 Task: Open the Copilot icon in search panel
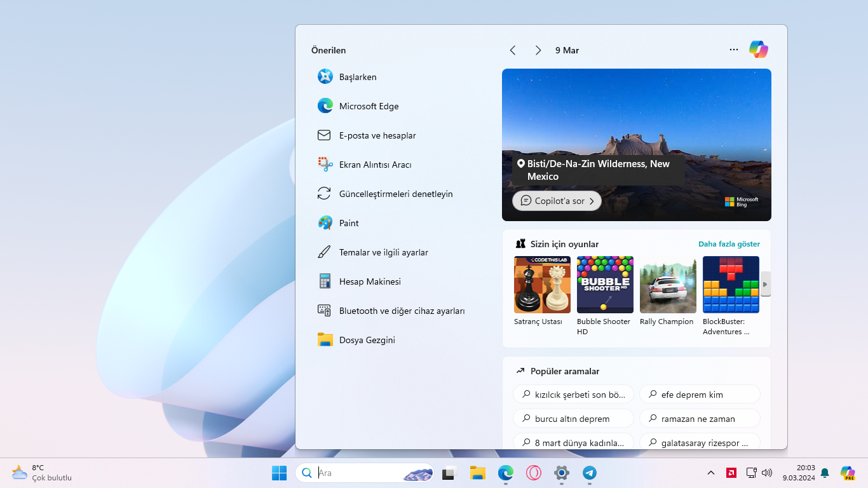758,50
